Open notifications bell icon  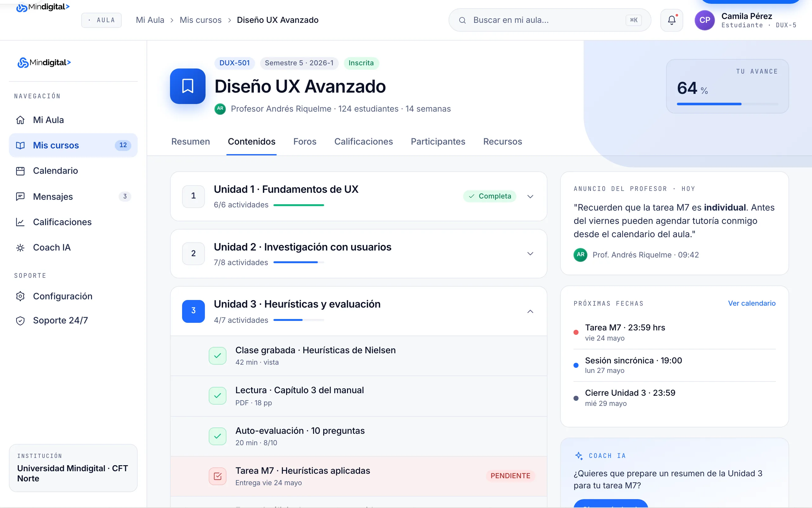click(x=671, y=20)
